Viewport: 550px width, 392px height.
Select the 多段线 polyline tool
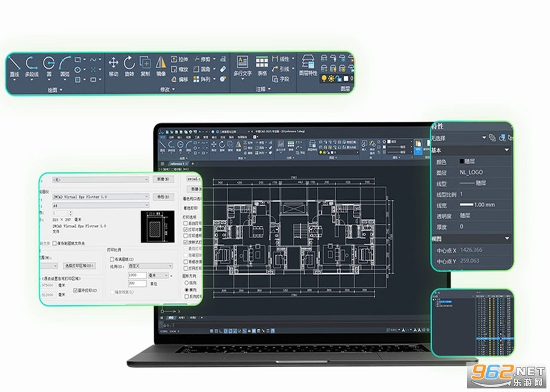pos(32,67)
